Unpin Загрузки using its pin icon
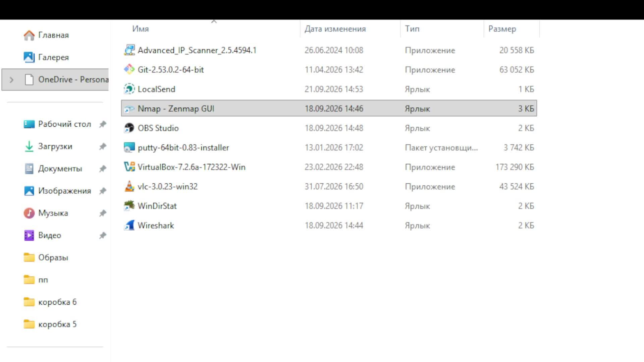This screenshot has width=644, height=362. coord(103,146)
